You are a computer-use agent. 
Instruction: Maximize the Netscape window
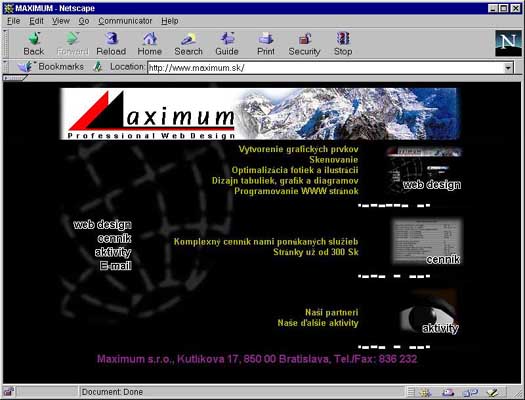[504, 8]
